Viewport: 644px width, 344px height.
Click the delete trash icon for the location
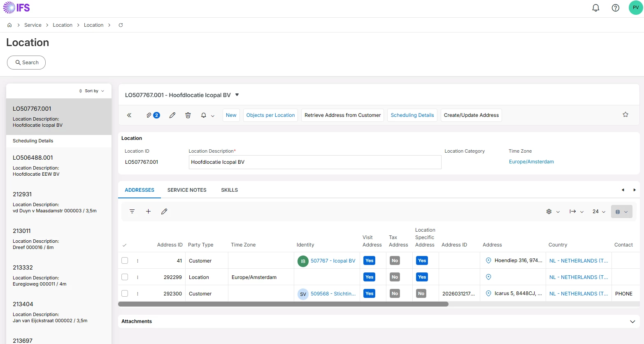[x=188, y=115]
